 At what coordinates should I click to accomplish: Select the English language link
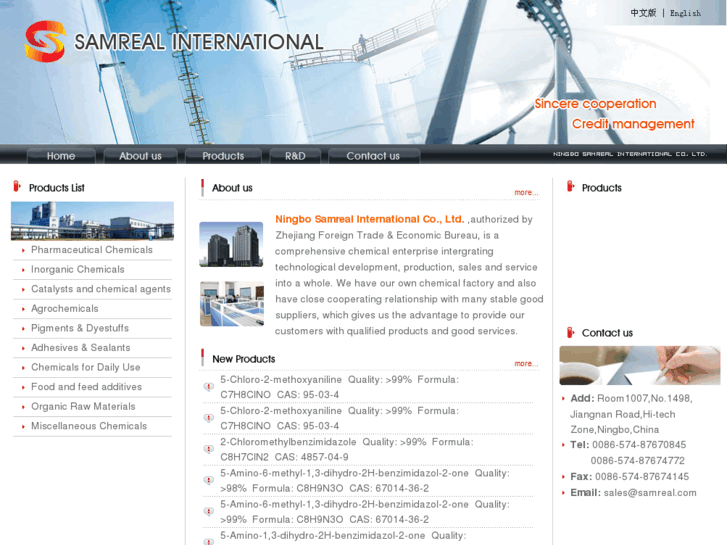coord(685,13)
